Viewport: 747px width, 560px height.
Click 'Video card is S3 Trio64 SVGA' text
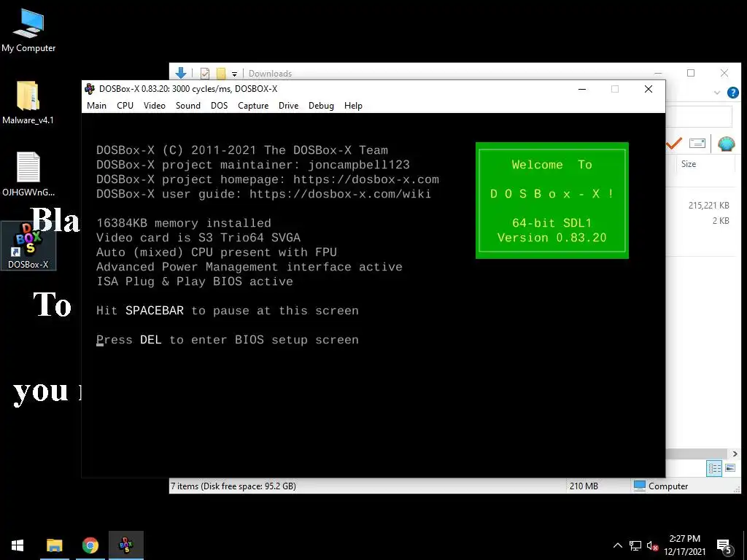point(198,238)
